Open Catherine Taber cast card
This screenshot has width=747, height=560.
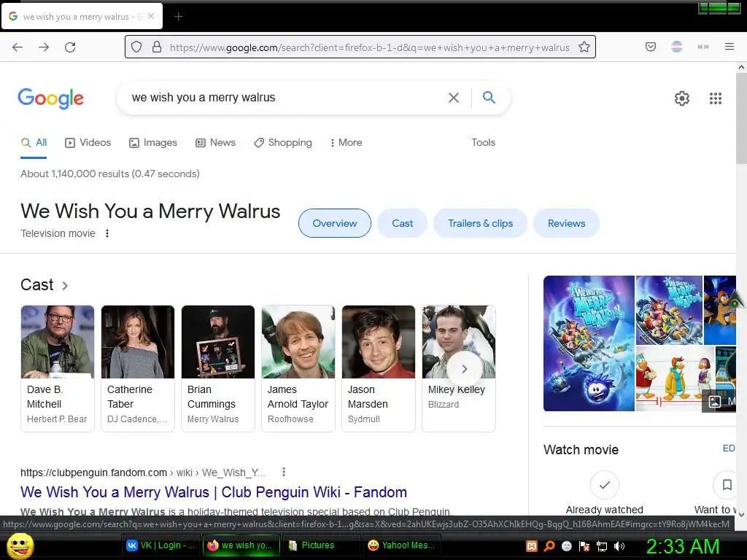coord(138,368)
